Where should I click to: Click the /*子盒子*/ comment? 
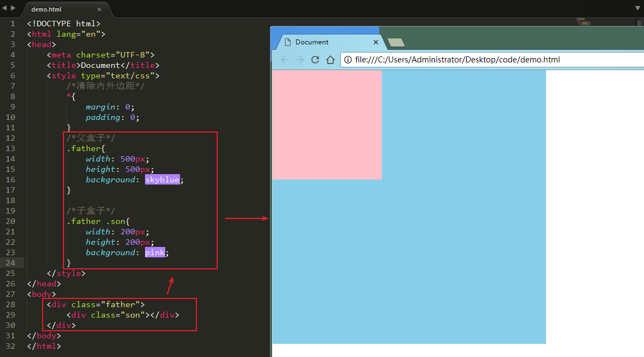91,211
